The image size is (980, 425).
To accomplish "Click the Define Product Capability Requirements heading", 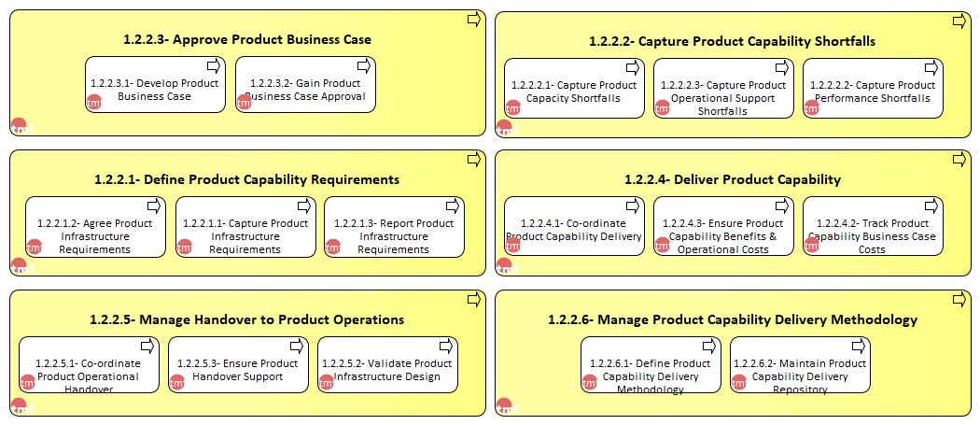I will (247, 179).
